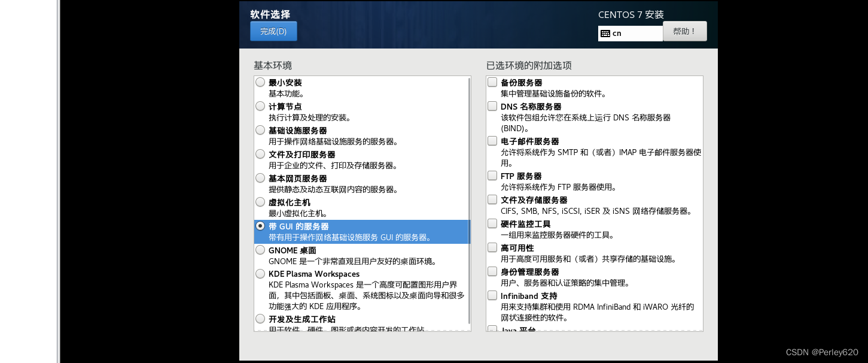Click the text 集中管理基础设施备份的软件。
The width and height of the screenshot is (868, 363).
pyautogui.click(x=554, y=94)
